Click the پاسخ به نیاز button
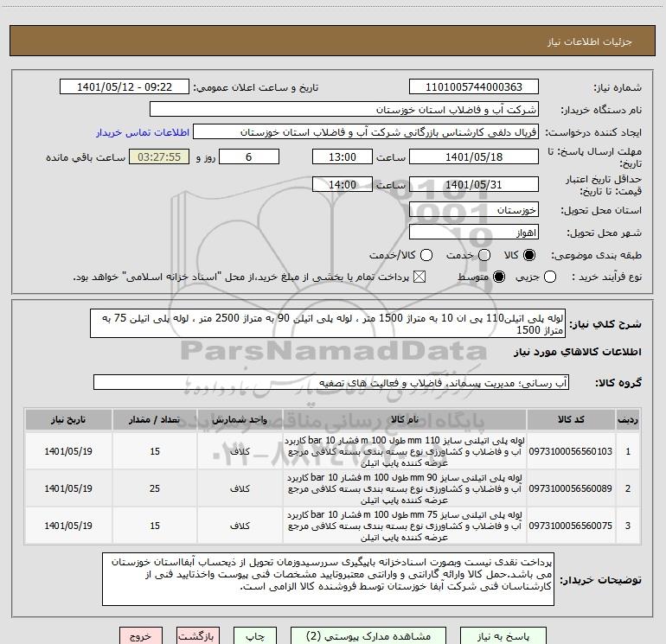This screenshot has height=644, width=666. click(503, 636)
